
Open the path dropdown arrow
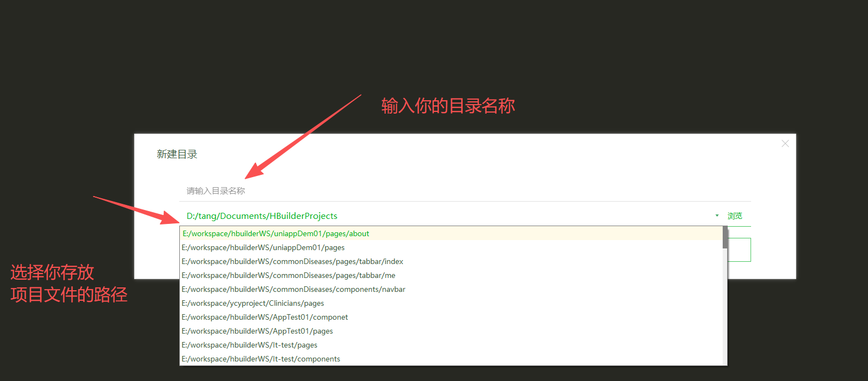[x=717, y=216]
